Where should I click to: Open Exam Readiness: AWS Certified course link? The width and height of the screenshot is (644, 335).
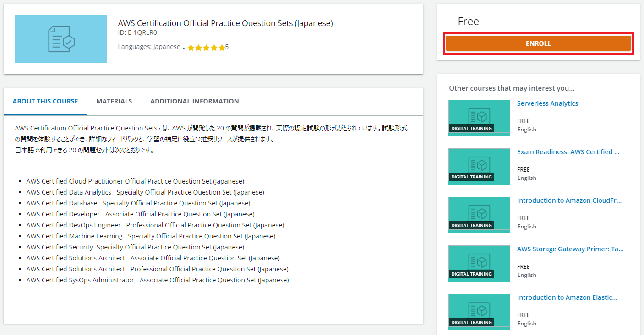point(568,152)
